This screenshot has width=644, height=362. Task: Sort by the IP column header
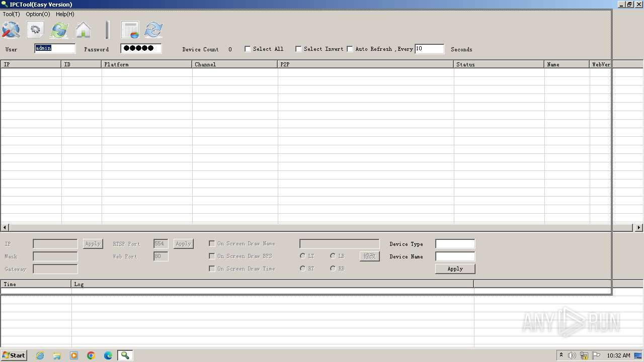(31, 64)
